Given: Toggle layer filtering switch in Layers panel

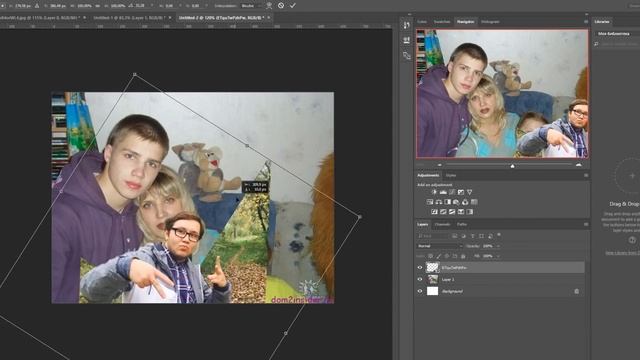Looking at the screenshot, I should point(499,235).
